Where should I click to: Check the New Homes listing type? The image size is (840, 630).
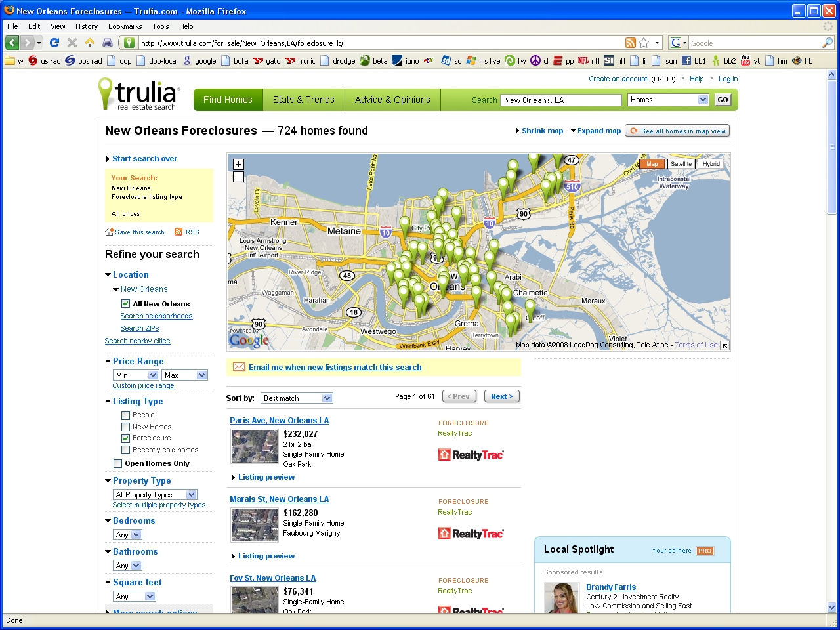pos(125,427)
